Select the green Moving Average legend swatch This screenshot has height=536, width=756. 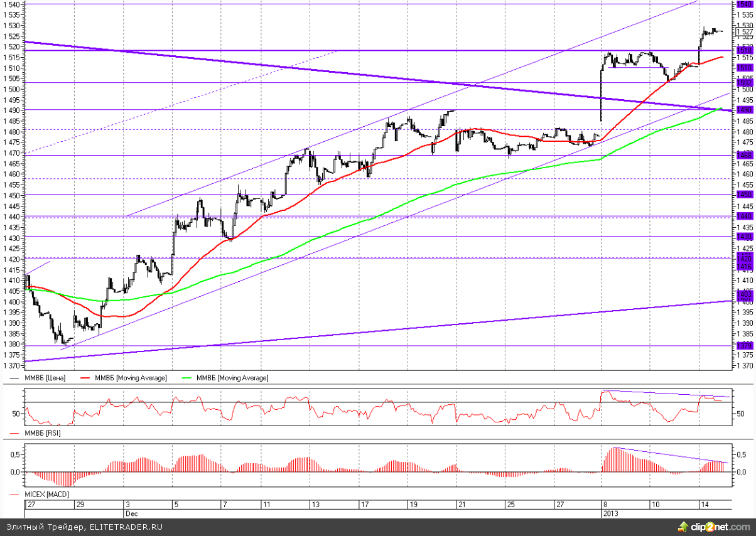[x=187, y=378]
